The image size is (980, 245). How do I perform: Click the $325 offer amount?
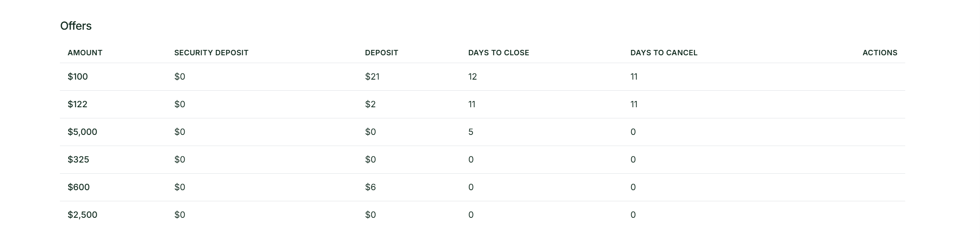[78, 160]
